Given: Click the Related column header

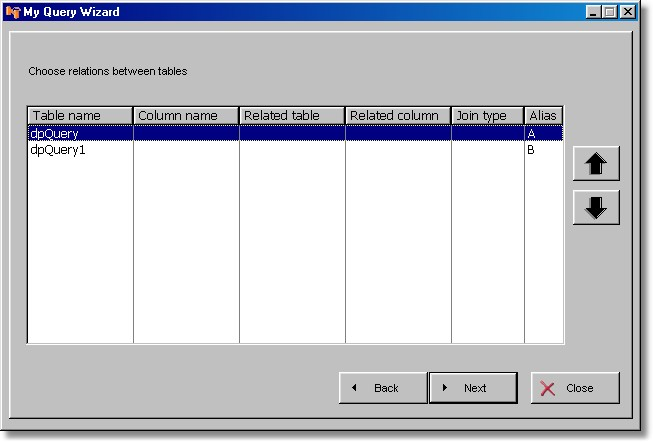Looking at the screenshot, I should (x=398, y=116).
